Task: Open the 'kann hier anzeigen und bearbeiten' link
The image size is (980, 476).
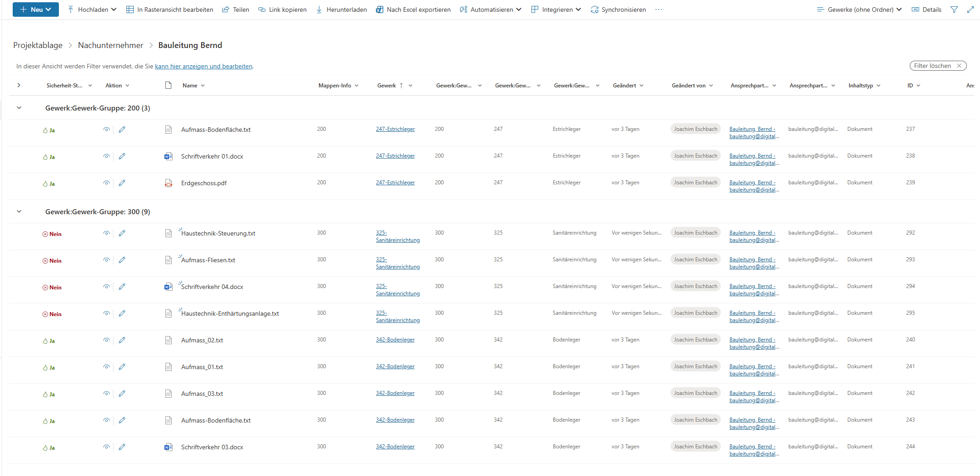Action: click(203, 66)
